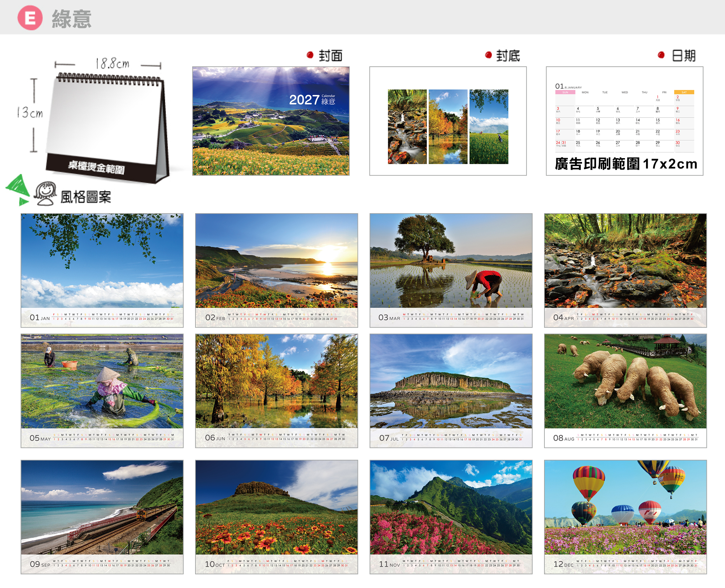Open the January date layout preview
Screen dimensions: 725x588
[624, 121]
